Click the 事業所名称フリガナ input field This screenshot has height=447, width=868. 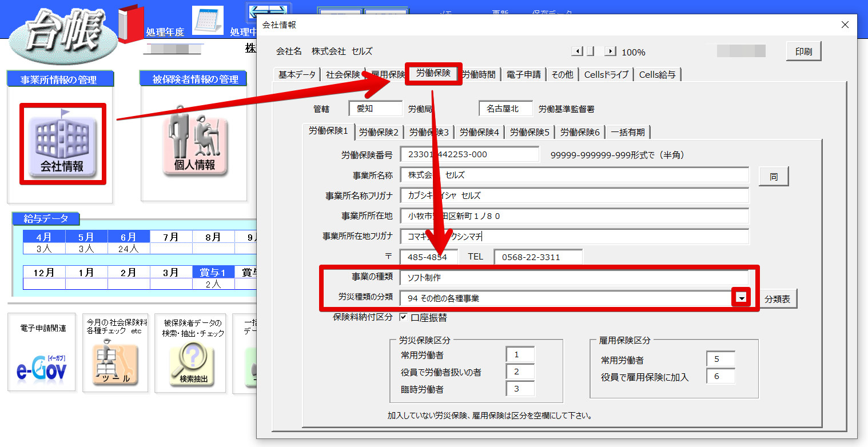575,196
